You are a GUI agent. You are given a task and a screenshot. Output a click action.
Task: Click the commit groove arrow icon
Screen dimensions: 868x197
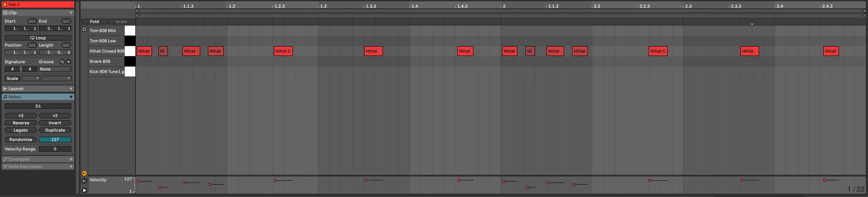tap(68, 62)
